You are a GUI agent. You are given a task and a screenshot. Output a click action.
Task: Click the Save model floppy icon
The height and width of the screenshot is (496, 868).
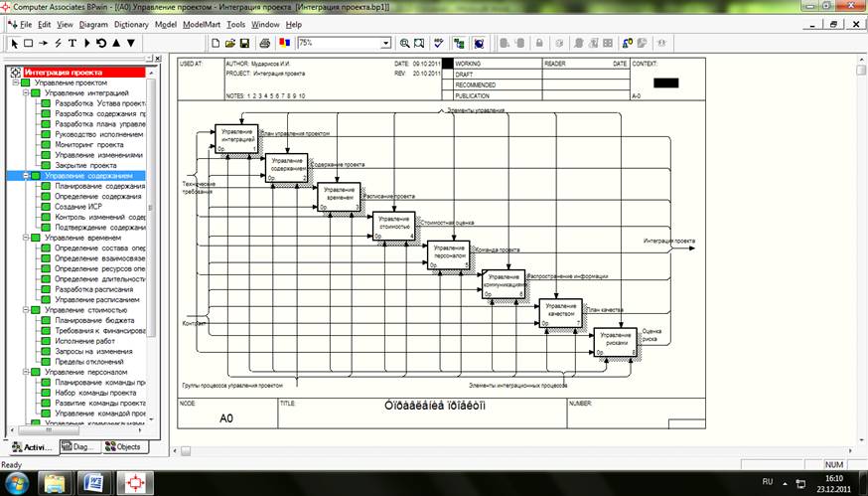pos(244,44)
